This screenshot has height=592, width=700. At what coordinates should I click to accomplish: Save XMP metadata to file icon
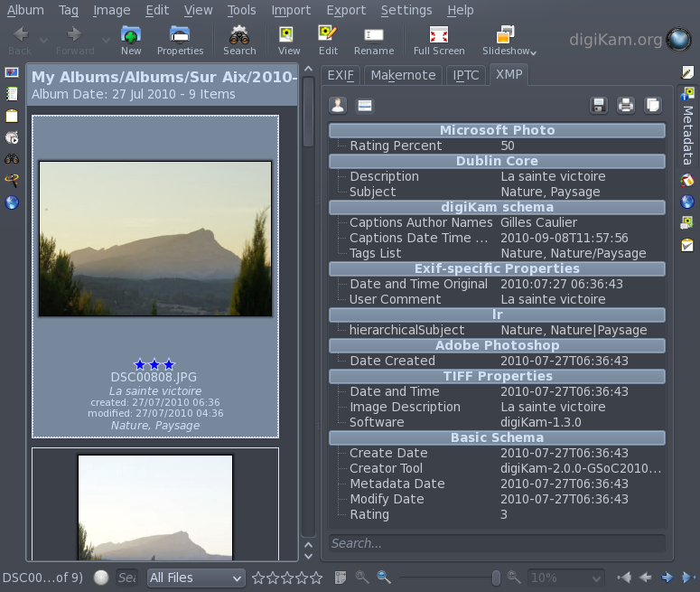(x=598, y=106)
